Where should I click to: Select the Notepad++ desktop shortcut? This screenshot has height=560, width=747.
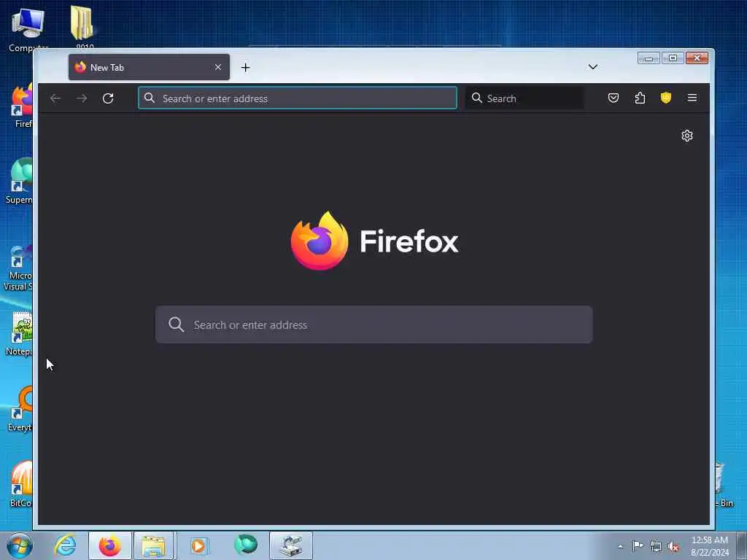(x=19, y=335)
